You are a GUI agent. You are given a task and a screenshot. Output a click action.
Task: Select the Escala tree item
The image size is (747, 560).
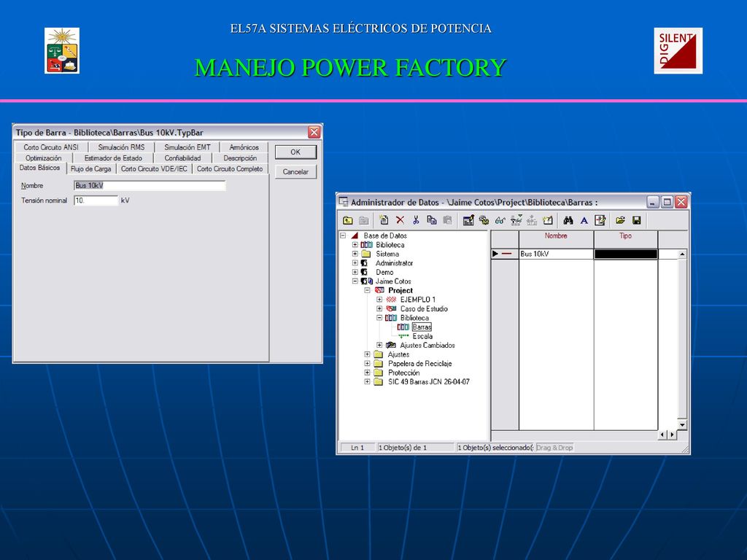[x=422, y=336]
